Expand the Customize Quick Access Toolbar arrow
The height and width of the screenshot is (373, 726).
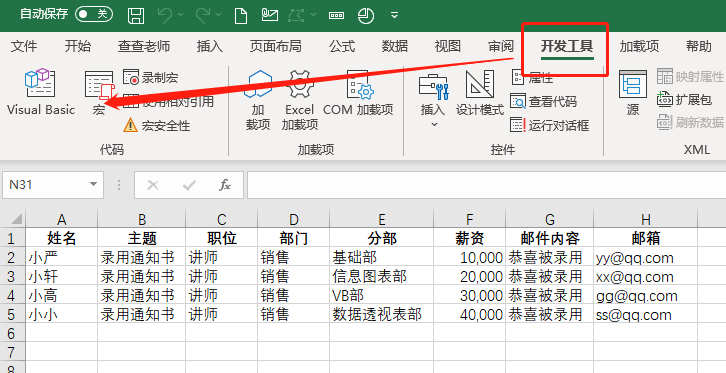click(x=394, y=15)
